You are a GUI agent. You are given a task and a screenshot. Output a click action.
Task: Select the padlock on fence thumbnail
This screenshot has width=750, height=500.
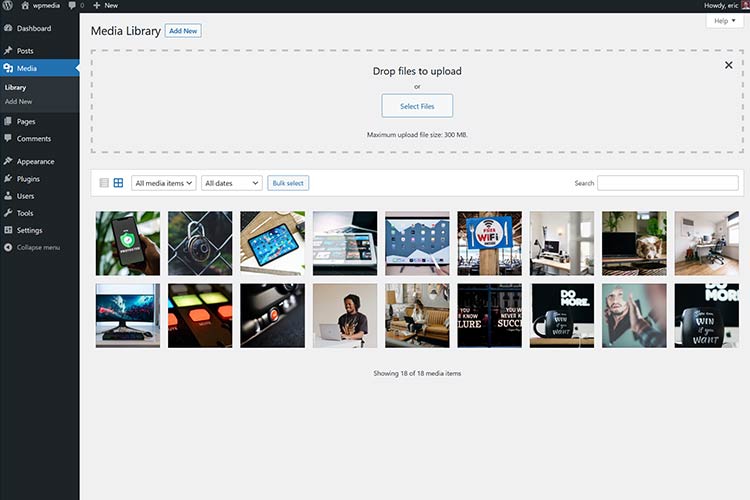tap(200, 243)
